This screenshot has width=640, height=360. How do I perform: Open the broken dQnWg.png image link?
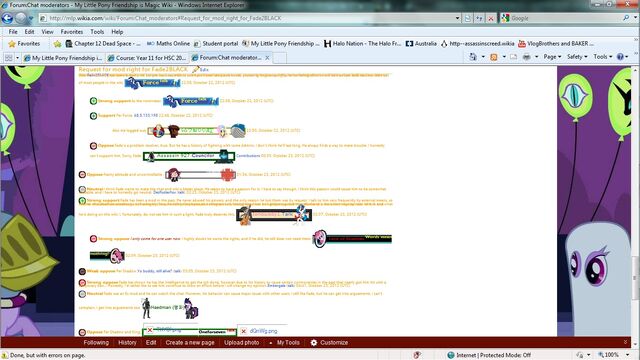263,331
